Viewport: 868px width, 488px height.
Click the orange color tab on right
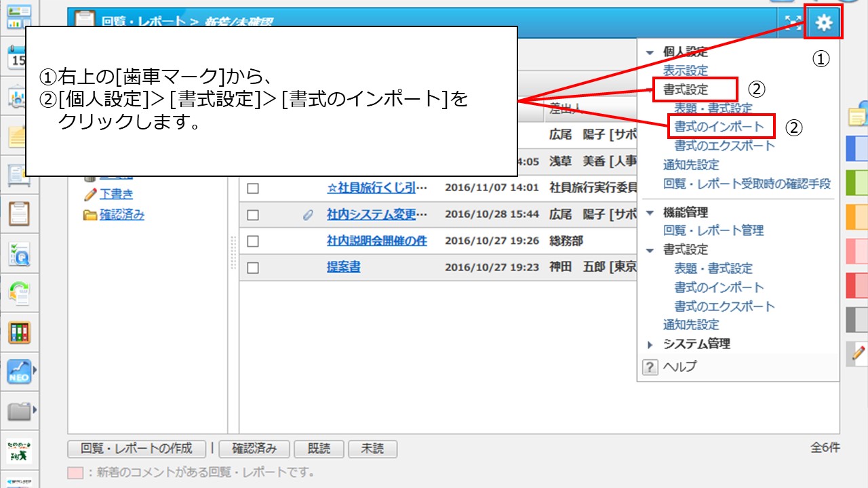pos(857,217)
